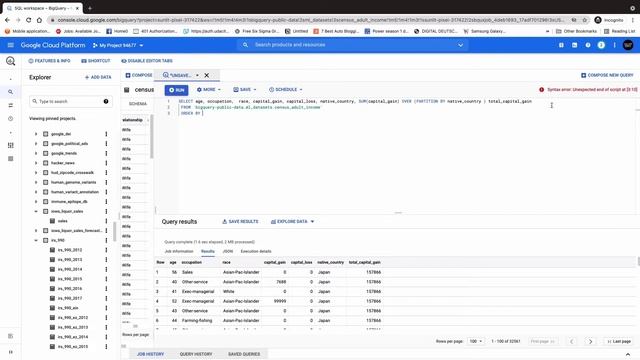The width and height of the screenshot is (640, 360).
Task: Click the browser address bar
Action: tap(310, 20)
